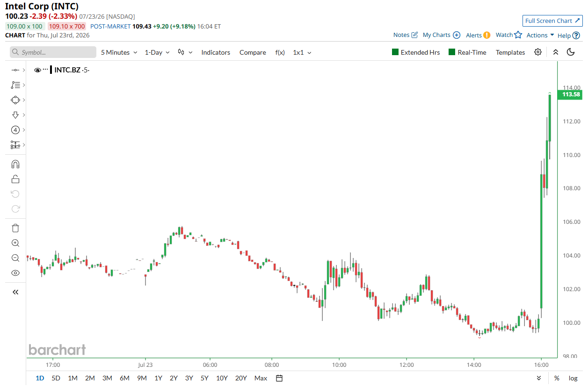Select the 6M time range
The height and width of the screenshot is (386, 588).
point(124,378)
